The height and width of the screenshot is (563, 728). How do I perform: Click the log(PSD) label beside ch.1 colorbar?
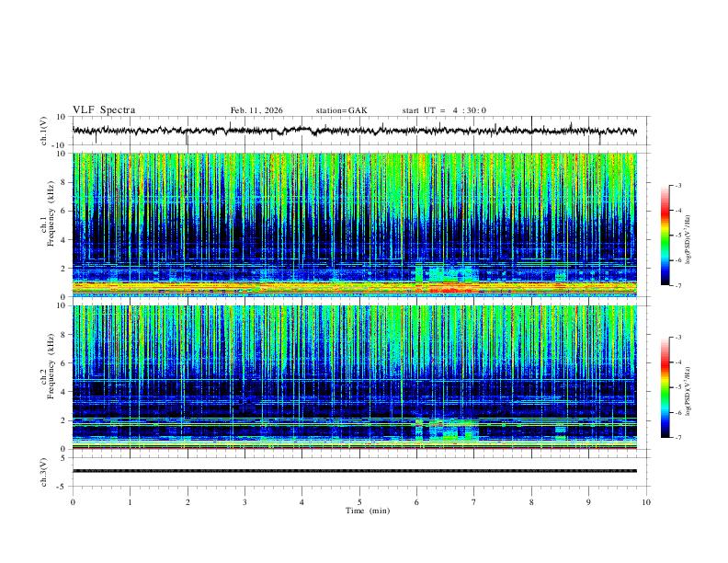coord(688,239)
